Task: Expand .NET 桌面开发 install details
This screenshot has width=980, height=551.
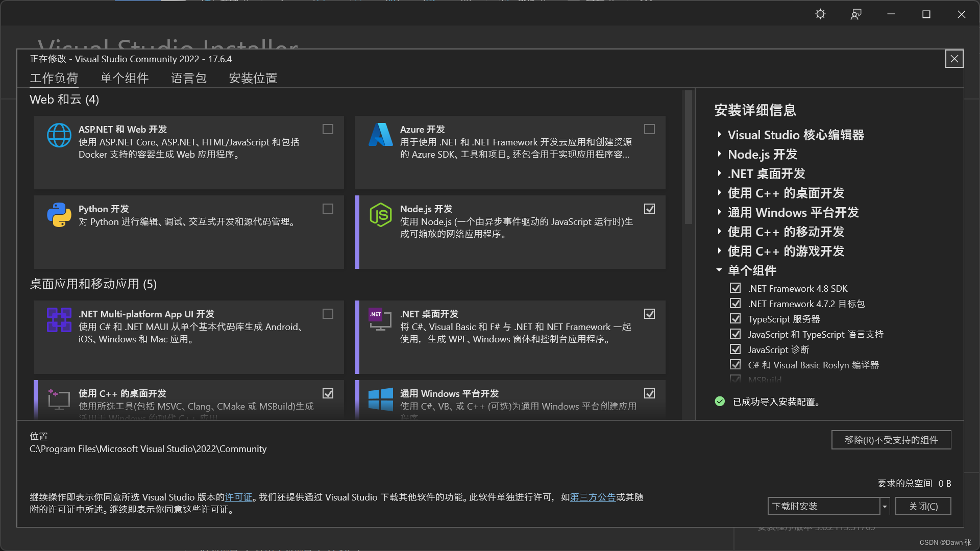Action: coord(719,173)
